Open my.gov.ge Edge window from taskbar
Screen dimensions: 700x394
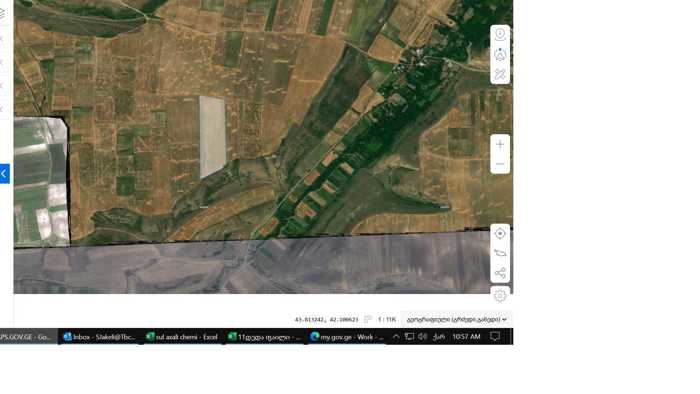click(x=347, y=337)
